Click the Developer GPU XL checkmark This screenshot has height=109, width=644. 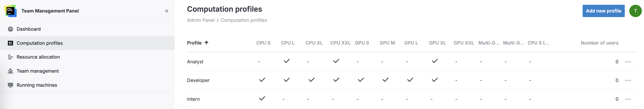pyautogui.click(x=435, y=80)
